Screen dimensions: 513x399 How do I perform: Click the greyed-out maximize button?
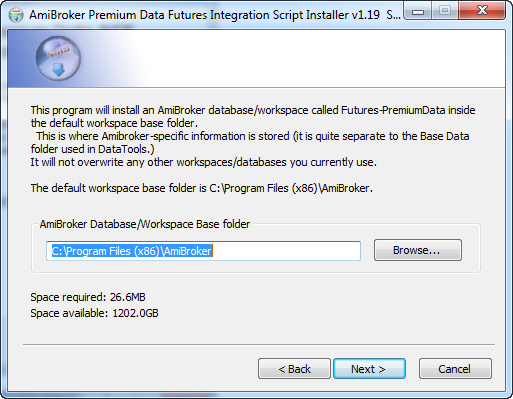[x=445, y=11]
